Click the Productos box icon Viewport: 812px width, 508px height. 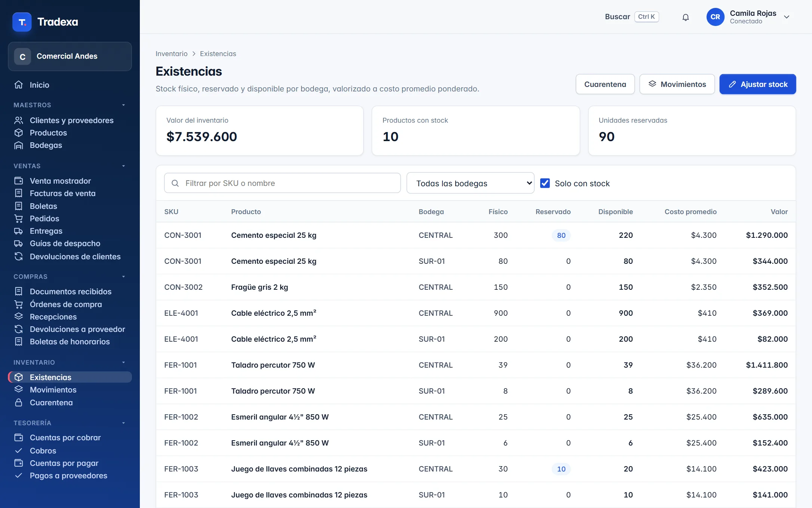pos(18,133)
